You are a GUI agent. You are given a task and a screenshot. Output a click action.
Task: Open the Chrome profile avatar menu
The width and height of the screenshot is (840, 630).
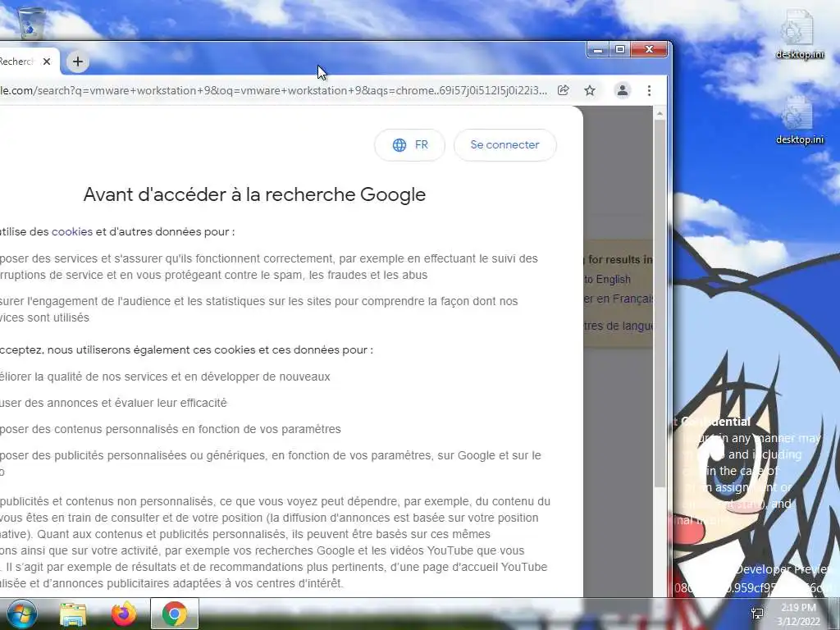[622, 90]
